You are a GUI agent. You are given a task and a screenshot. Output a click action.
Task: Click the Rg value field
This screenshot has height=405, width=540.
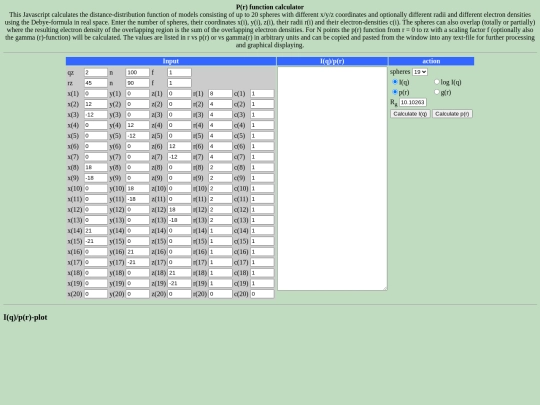click(413, 102)
